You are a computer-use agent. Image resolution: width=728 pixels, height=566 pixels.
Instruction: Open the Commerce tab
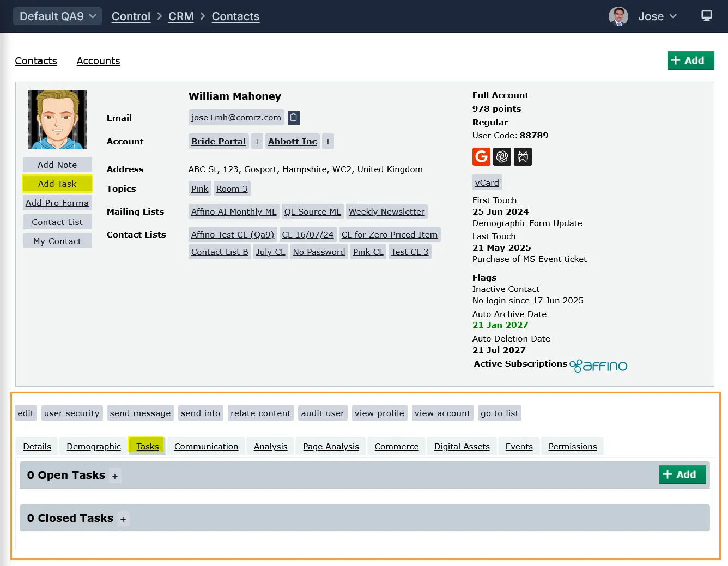(x=396, y=447)
